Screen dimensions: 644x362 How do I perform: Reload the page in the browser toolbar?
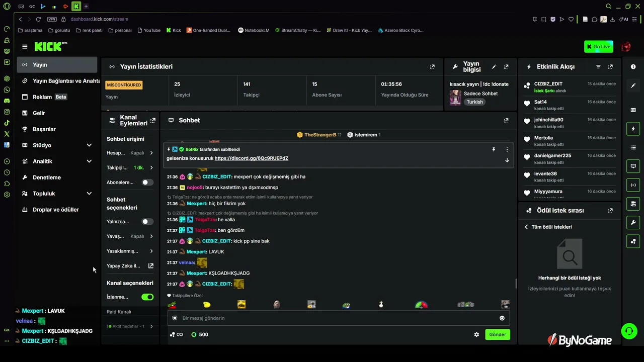tap(38, 19)
